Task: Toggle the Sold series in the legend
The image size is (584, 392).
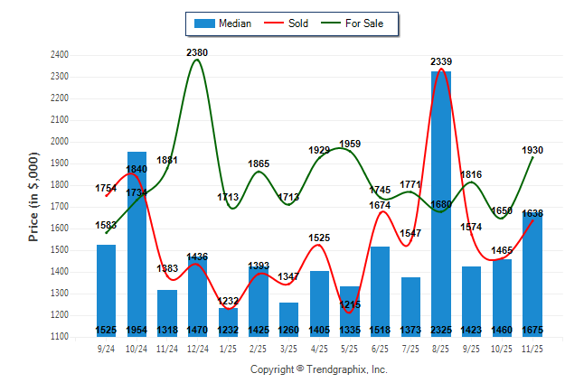Action: (x=297, y=23)
